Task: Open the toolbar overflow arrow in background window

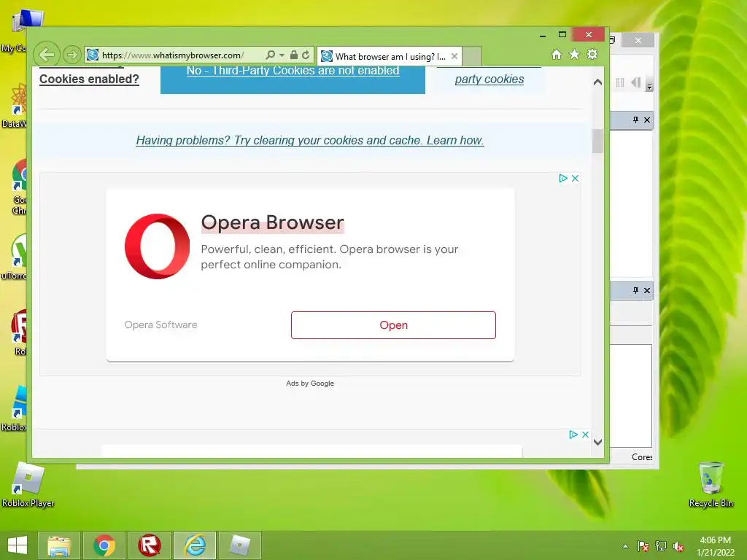Action: tap(649, 86)
